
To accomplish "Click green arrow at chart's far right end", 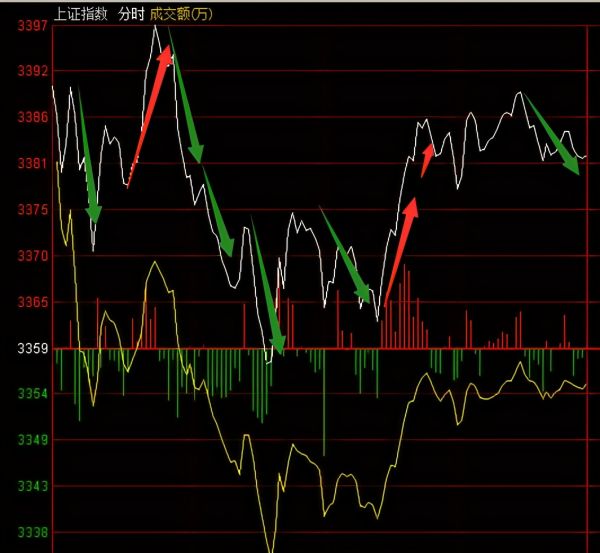I will tap(552, 135).
